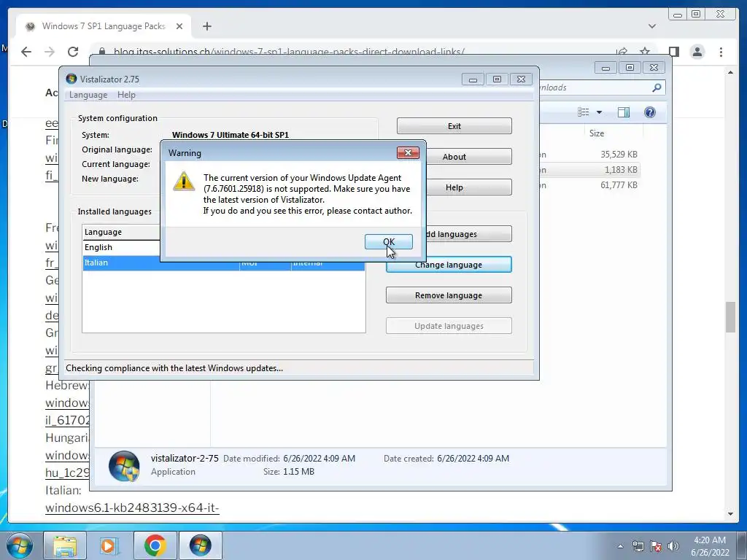747x560 pixels.
Task: Select the Italian row in languages list
Action: (223, 262)
